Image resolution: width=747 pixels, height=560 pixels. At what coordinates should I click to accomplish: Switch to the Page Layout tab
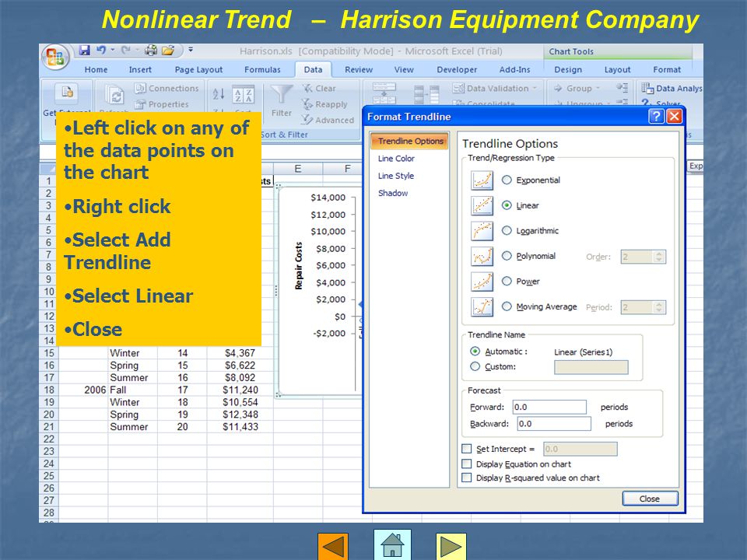[x=198, y=69]
